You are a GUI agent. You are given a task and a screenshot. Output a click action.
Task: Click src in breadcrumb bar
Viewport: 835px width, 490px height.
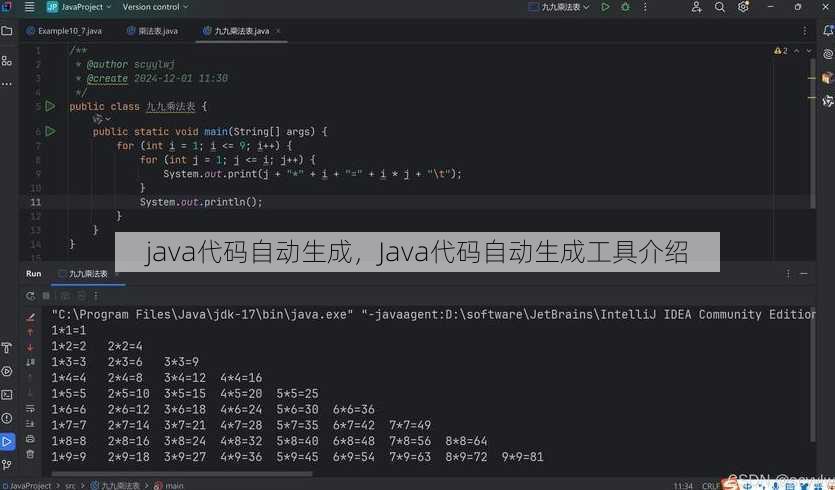pyautogui.click(x=70, y=485)
